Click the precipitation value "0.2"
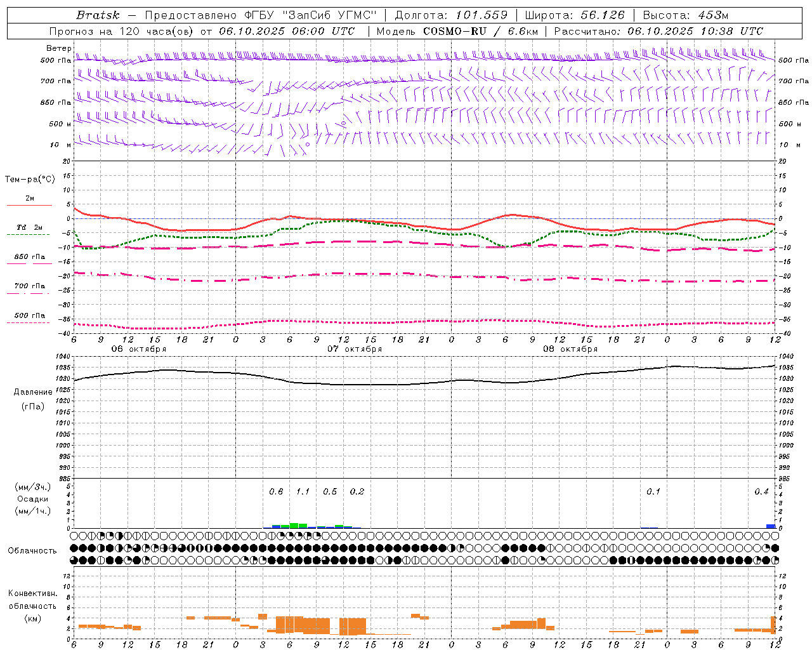Image resolution: width=812 pixels, height=650 pixels. point(357,491)
